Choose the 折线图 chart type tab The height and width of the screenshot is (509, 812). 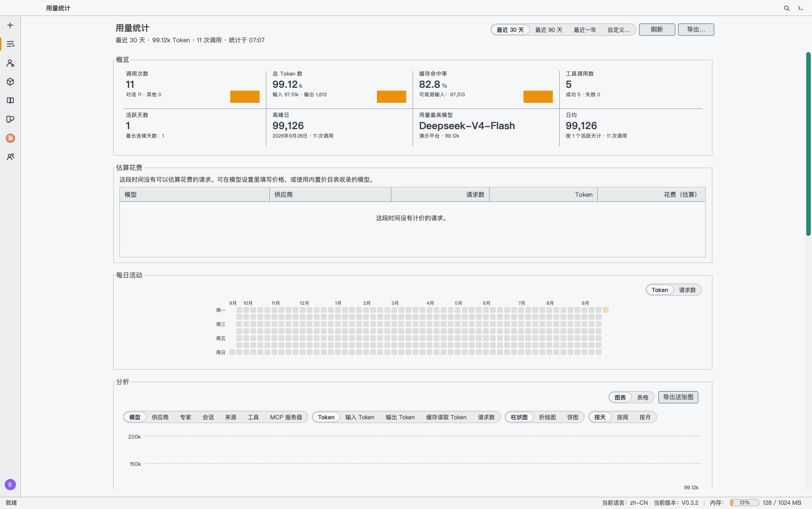[547, 417]
